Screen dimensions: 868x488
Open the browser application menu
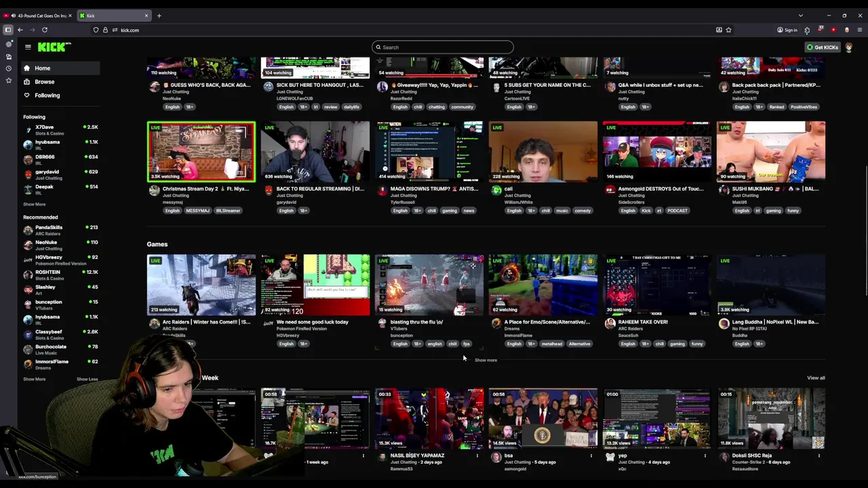tap(860, 30)
